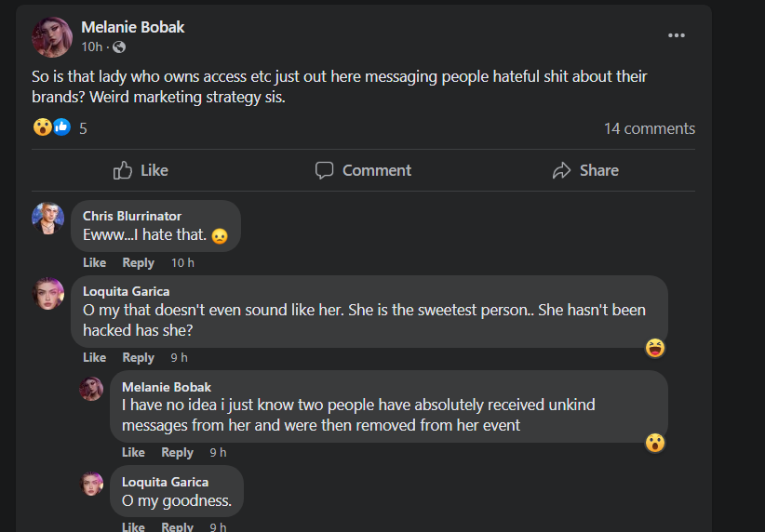Like Chris Blurrinator's comment
Viewport: 765px width, 532px height.
click(94, 263)
